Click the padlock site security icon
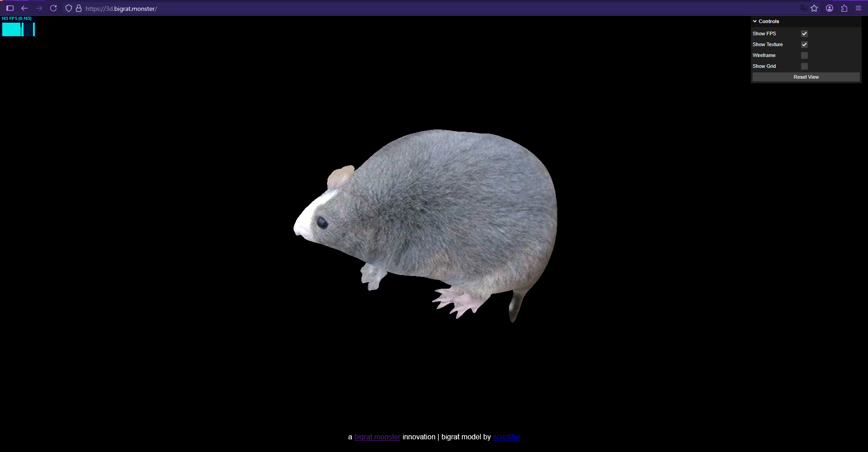 point(79,8)
